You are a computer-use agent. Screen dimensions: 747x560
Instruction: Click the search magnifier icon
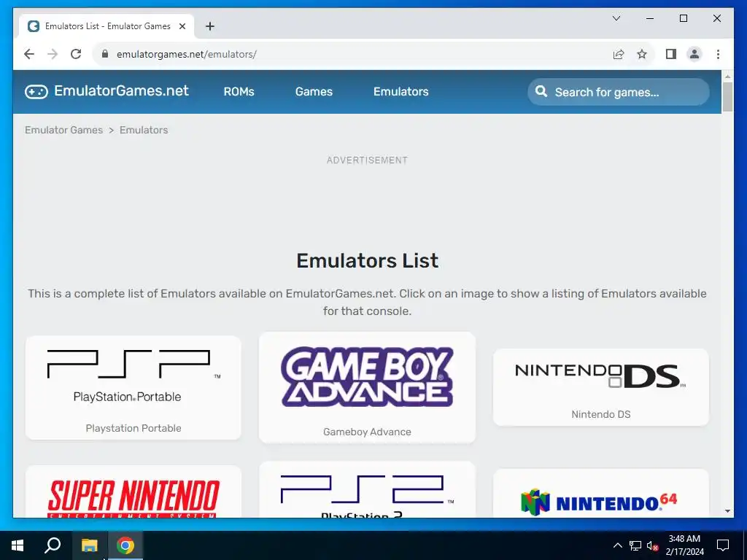pyautogui.click(x=541, y=91)
